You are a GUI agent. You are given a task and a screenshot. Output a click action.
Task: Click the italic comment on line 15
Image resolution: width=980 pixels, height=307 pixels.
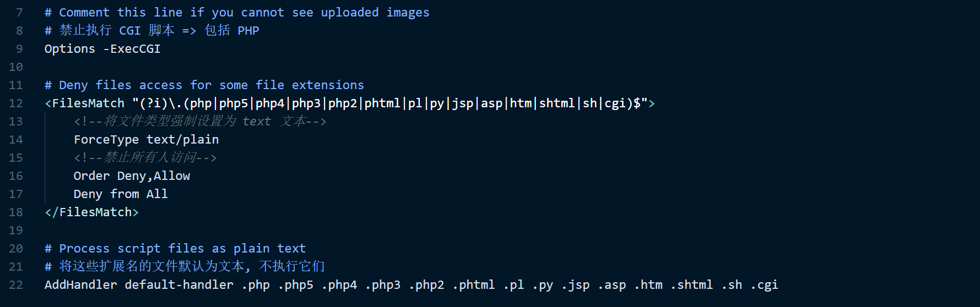(x=145, y=158)
